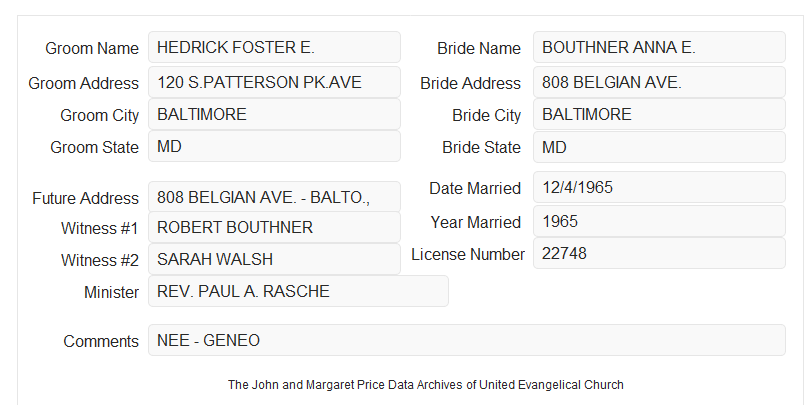The width and height of the screenshot is (805, 405).
Task: Select the Groom Name field HEDRICK FOSTER E.
Action: [x=274, y=47]
